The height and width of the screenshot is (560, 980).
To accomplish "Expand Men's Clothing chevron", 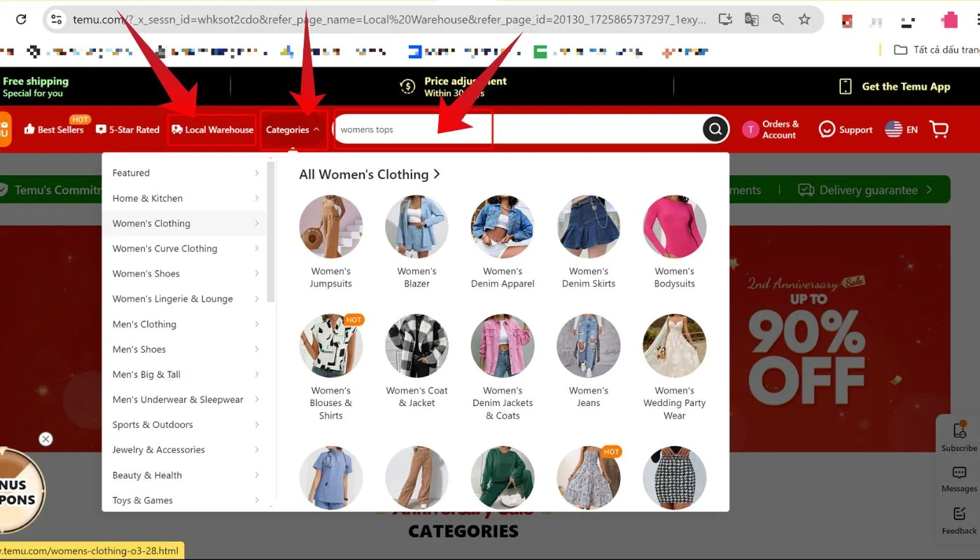I will 257,324.
